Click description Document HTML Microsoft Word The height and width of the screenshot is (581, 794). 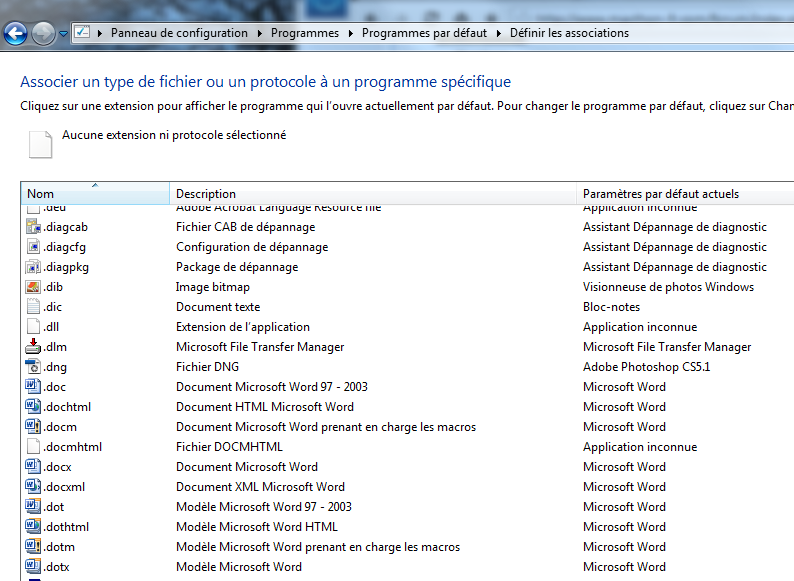point(265,407)
